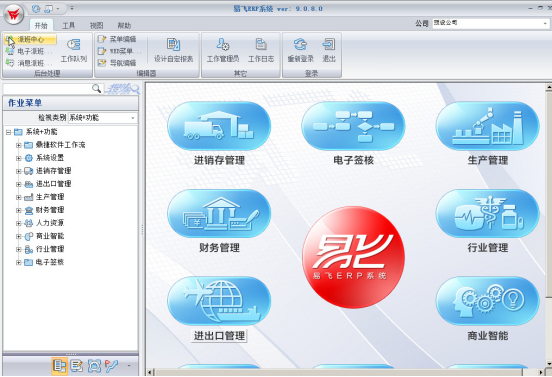Expand the 系统设置 tree node

[19, 158]
